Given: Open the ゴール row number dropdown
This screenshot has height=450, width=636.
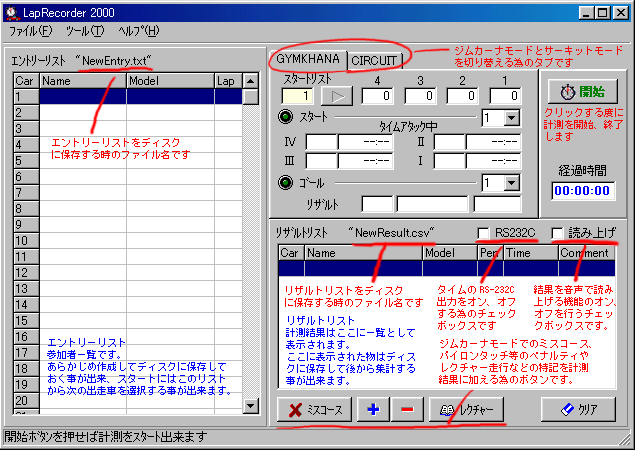Looking at the screenshot, I should coord(512,184).
